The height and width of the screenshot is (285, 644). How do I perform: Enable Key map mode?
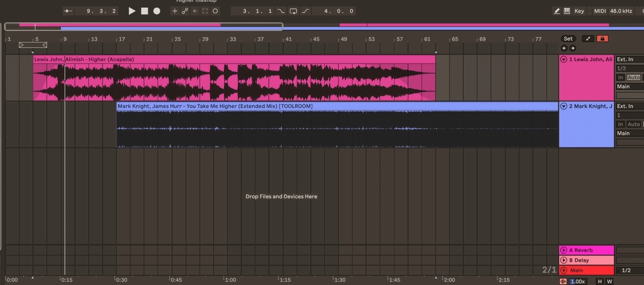click(579, 11)
